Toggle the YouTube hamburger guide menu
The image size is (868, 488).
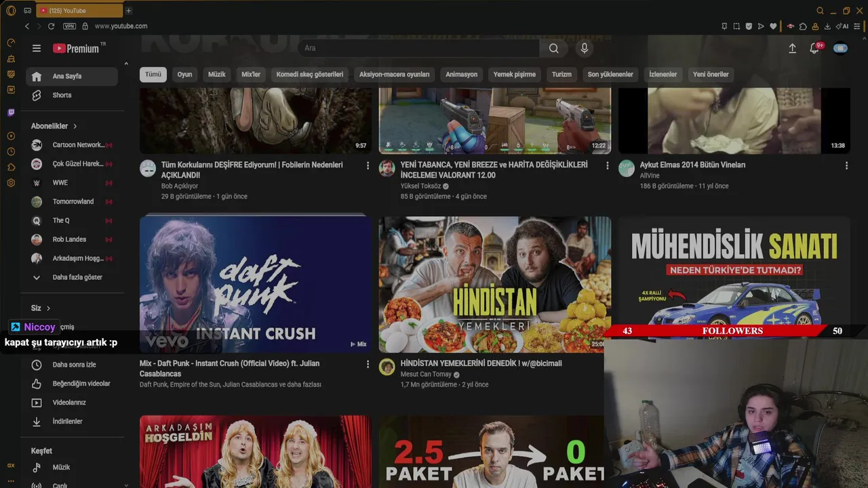[37, 48]
